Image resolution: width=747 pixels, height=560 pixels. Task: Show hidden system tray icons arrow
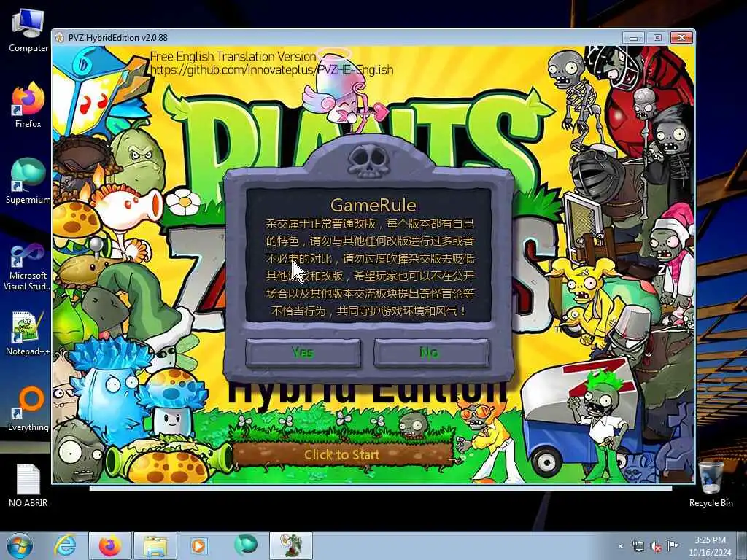620,547
